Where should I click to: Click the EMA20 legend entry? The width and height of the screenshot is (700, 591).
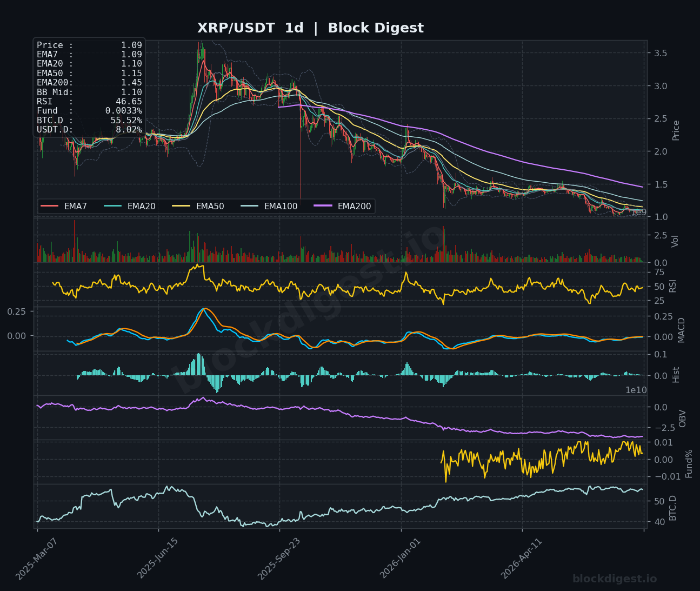pos(130,206)
